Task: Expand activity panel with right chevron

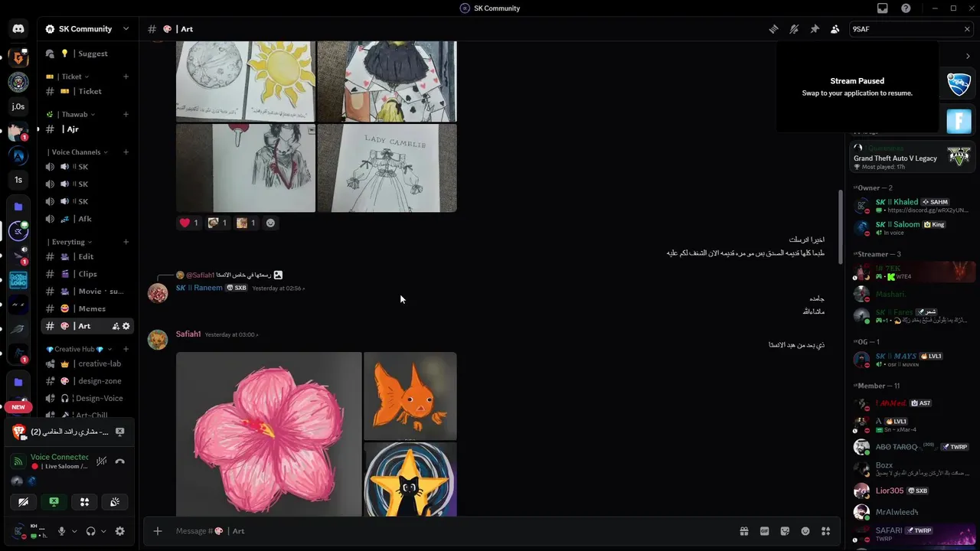Action: (x=968, y=56)
